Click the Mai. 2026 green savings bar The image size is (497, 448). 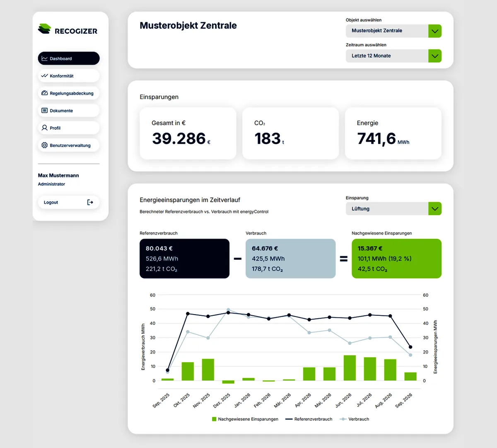click(329, 374)
